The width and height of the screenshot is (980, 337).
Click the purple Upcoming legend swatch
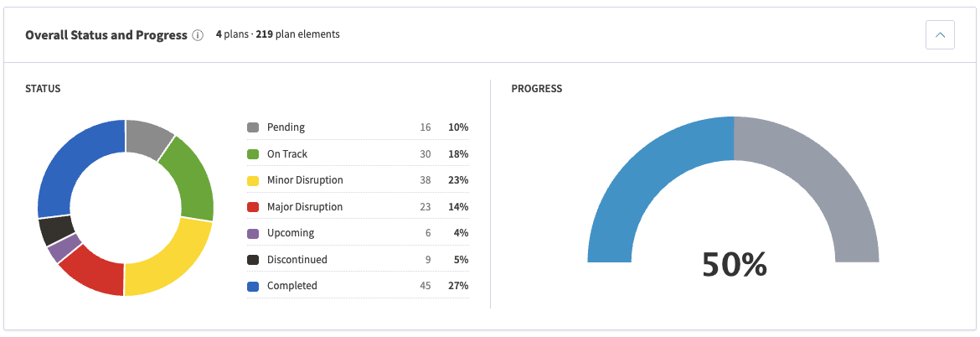[x=253, y=233]
